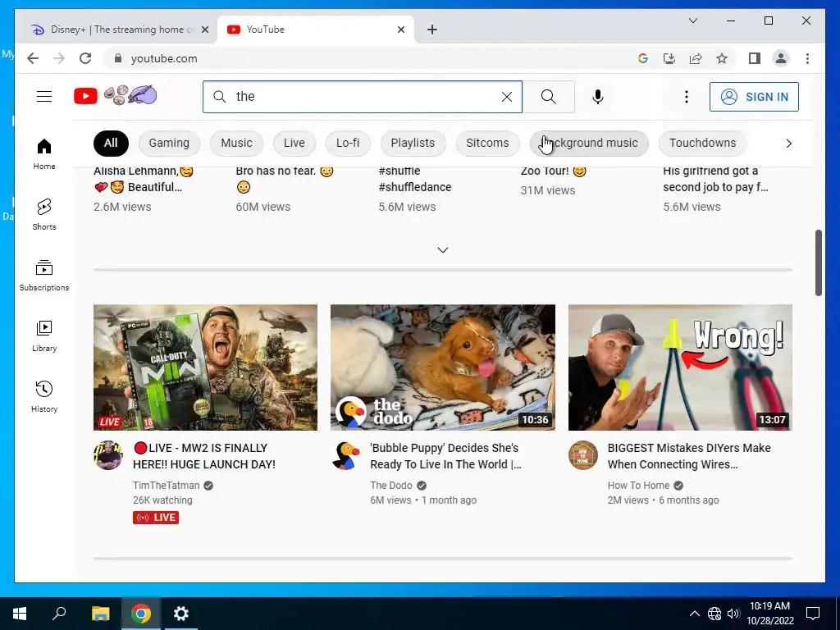Open History in the sidebar
The height and width of the screenshot is (630, 840).
(44, 397)
